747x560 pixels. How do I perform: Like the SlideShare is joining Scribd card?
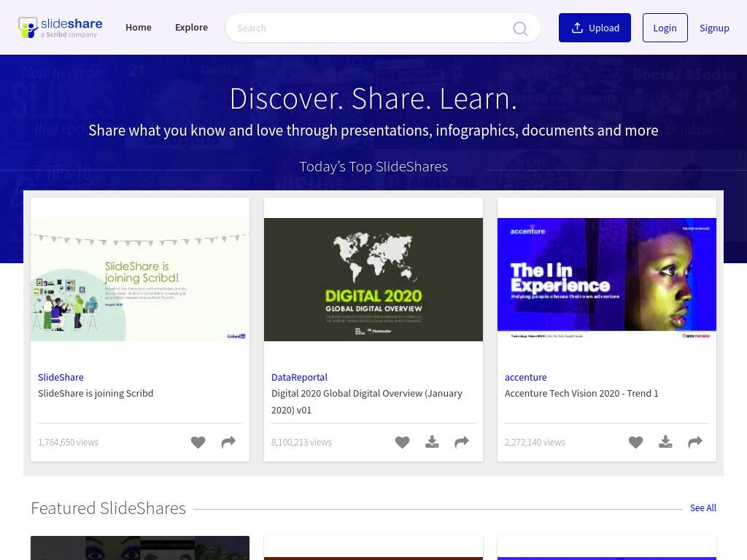(198, 443)
